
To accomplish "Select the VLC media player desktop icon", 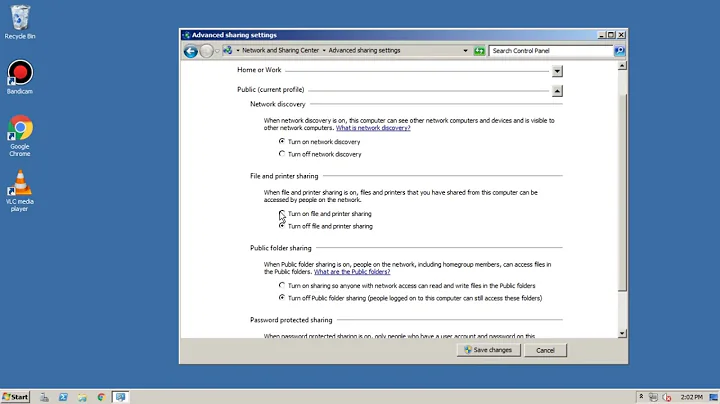I will (20, 191).
